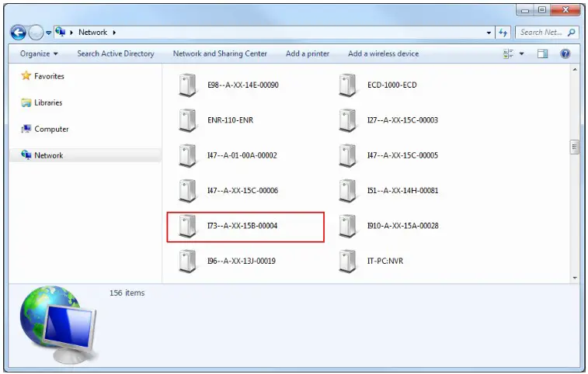
Task: Select the I96--A-XX-13J-00019 label
Action: (241, 261)
